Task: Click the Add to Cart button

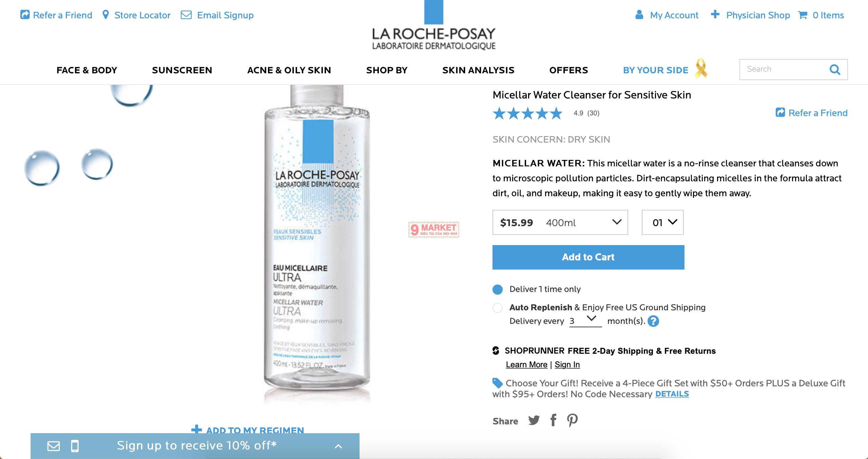Action: tap(588, 257)
